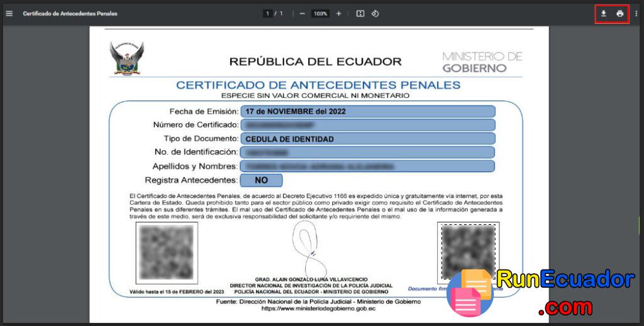Click the 'Fecha de Emisión:' label
644x326 pixels.
pyautogui.click(x=204, y=112)
